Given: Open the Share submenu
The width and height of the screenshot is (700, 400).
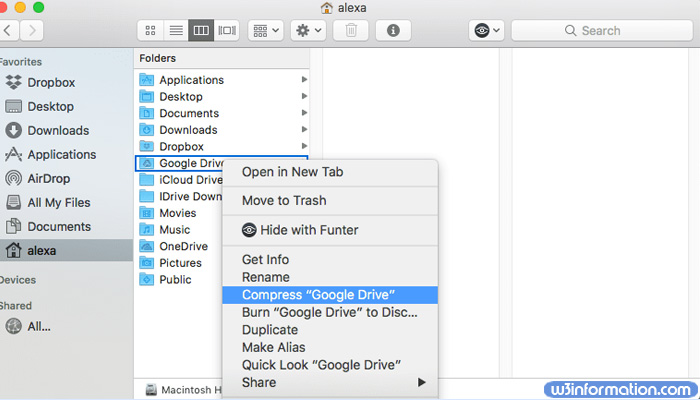Looking at the screenshot, I should (330, 383).
